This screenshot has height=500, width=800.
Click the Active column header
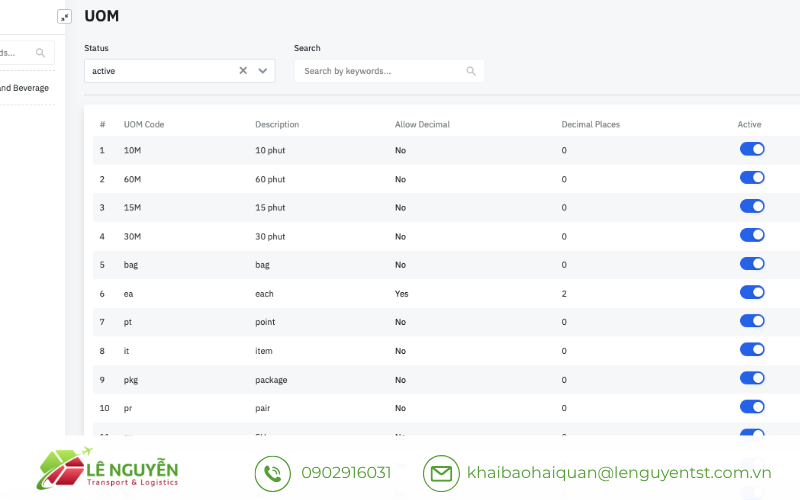pos(749,124)
